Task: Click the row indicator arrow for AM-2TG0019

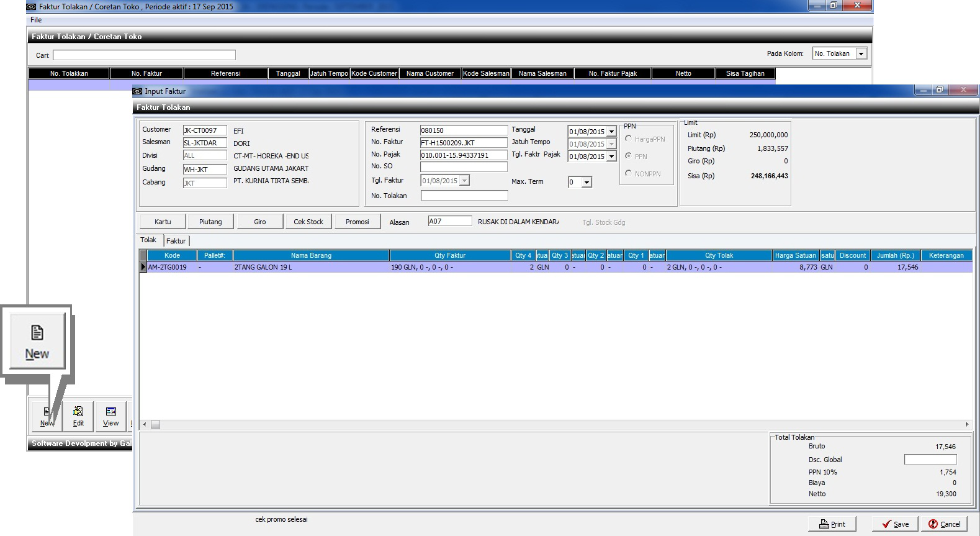Action: coord(143,267)
